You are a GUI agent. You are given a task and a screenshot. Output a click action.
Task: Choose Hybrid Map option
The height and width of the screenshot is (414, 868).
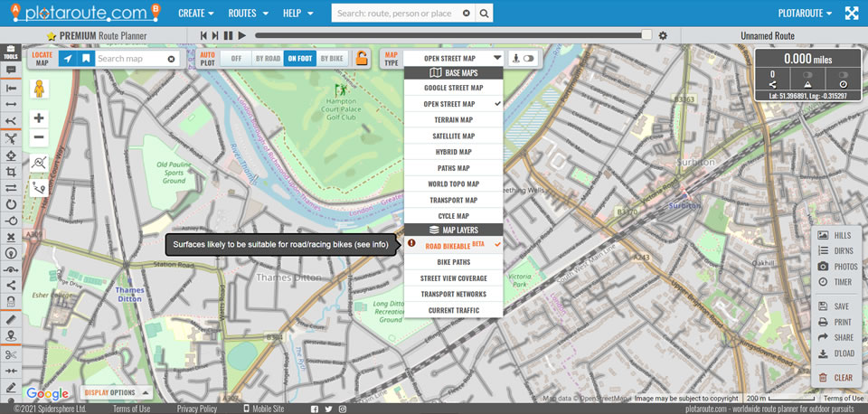(x=453, y=152)
